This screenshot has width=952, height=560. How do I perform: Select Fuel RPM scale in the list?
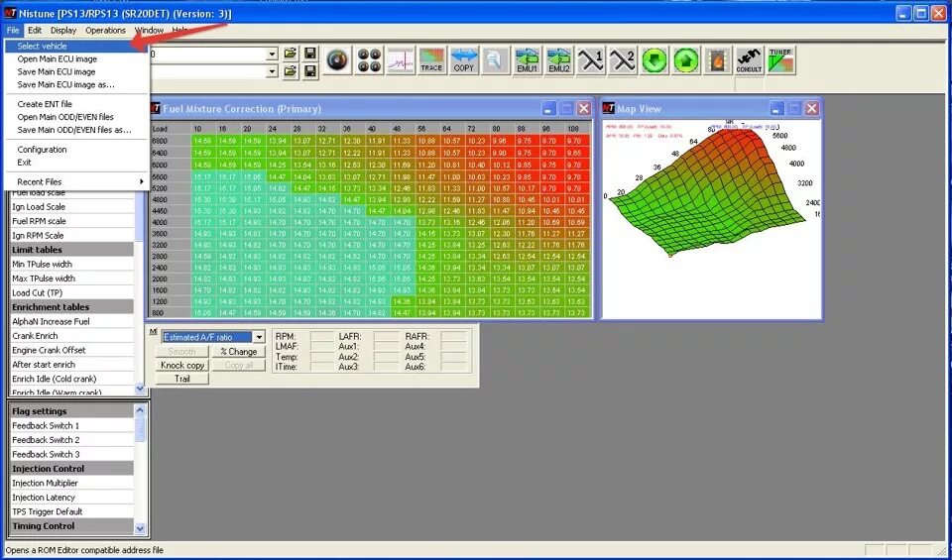tap(71, 221)
